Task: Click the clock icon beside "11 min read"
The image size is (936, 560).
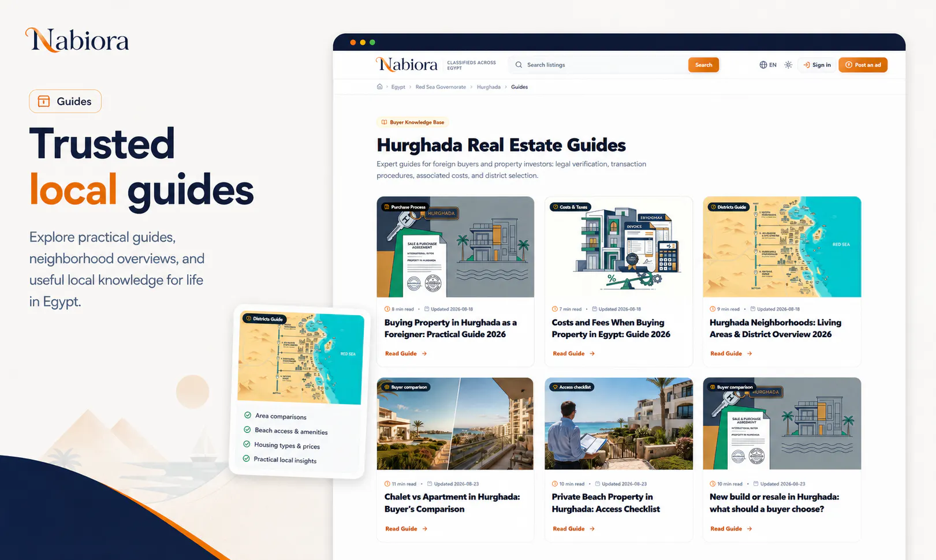Action: (x=387, y=484)
